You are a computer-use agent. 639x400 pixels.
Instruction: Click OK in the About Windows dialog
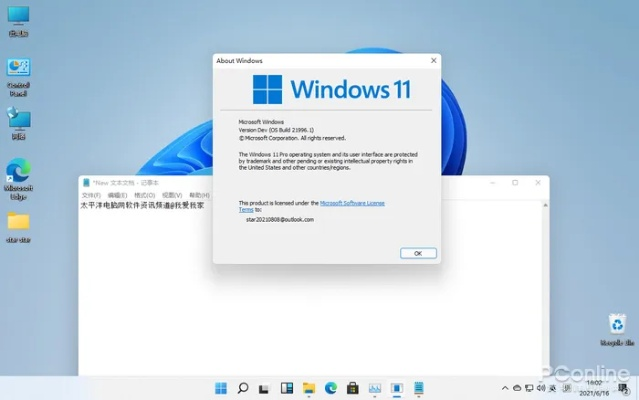tap(418, 253)
